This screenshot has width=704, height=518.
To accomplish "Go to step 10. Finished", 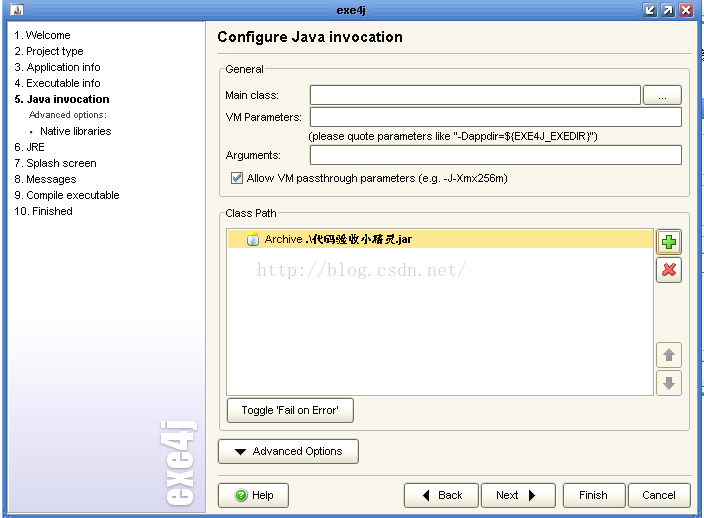I will [43, 211].
